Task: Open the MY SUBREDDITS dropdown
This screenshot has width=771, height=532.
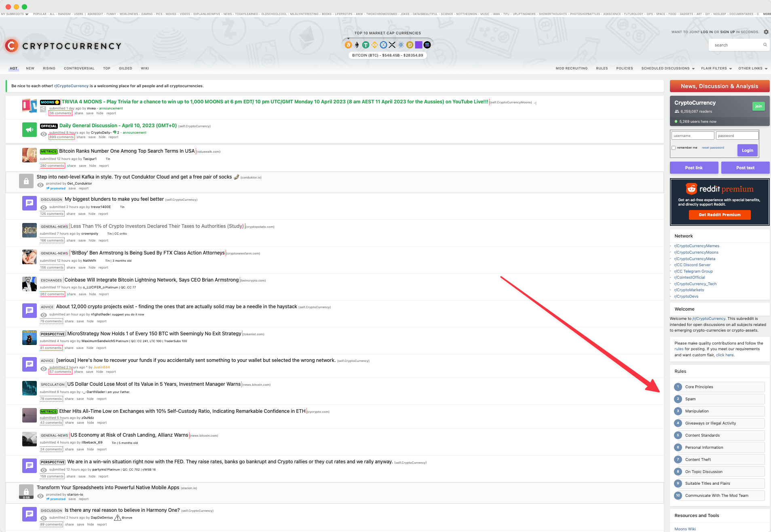Action: coord(13,13)
